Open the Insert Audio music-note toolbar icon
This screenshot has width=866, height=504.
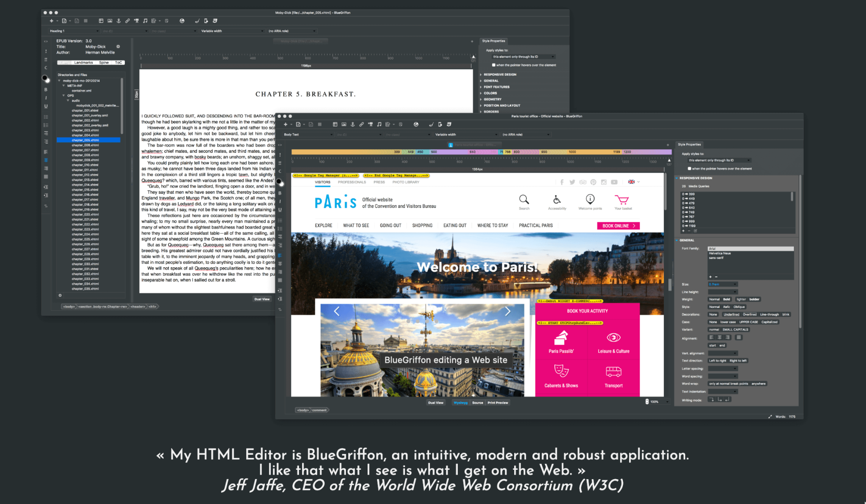[379, 124]
